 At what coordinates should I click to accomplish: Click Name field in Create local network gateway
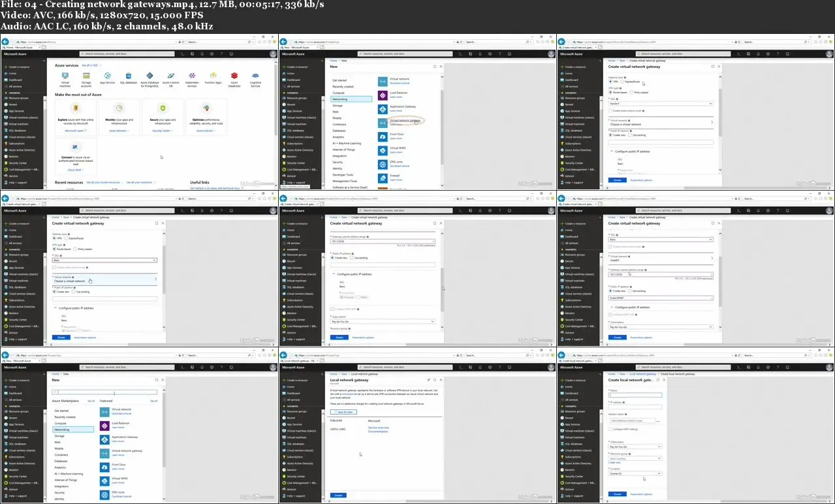[635, 395]
